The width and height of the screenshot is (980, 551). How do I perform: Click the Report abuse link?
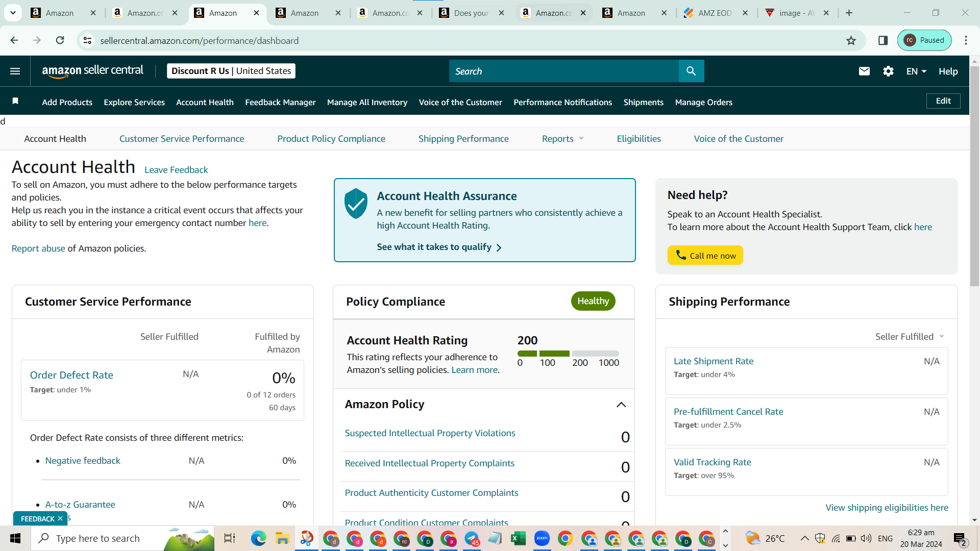[38, 248]
